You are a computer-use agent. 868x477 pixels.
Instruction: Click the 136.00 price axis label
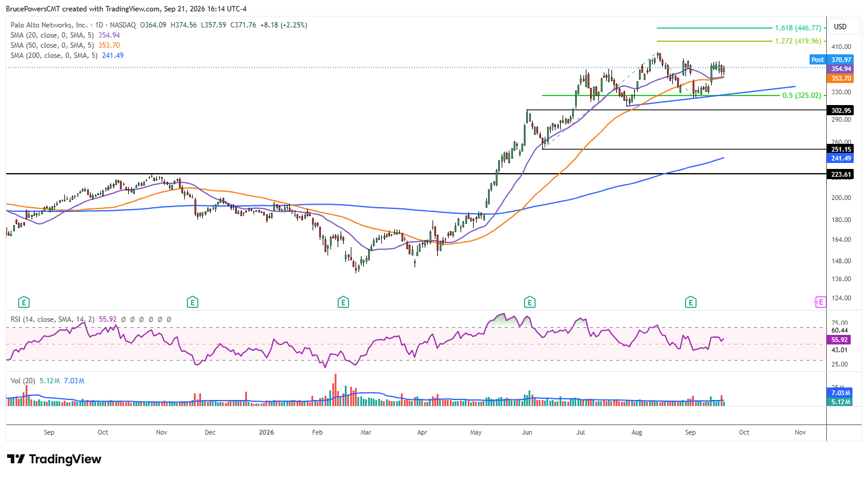click(841, 279)
